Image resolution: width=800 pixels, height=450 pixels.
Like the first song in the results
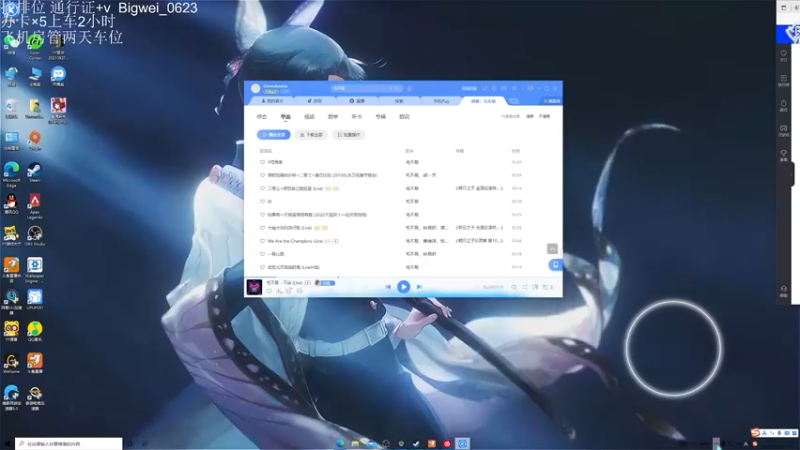[262, 162]
